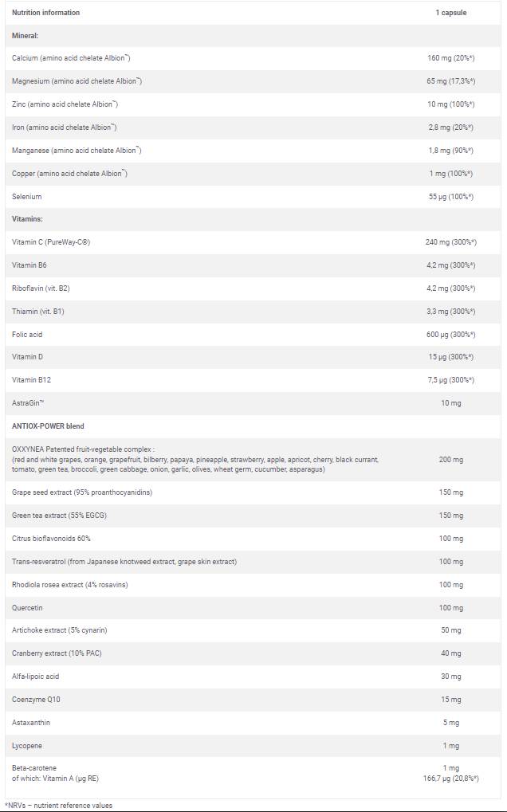
Task: Click the Grape seed extract row label
Action: tap(82, 492)
